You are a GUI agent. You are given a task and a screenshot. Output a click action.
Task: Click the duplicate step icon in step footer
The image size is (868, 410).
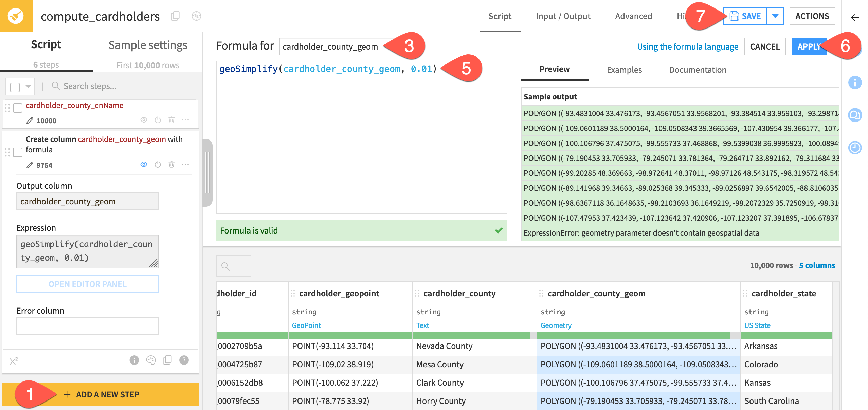[x=167, y=360]
